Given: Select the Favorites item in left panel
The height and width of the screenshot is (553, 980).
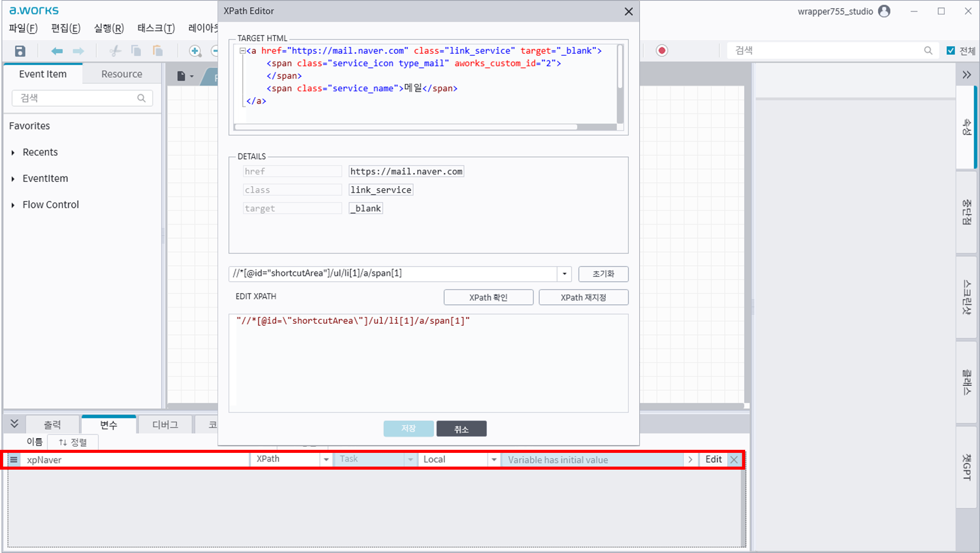Looking at the screenshot, I should click(29, 126).
